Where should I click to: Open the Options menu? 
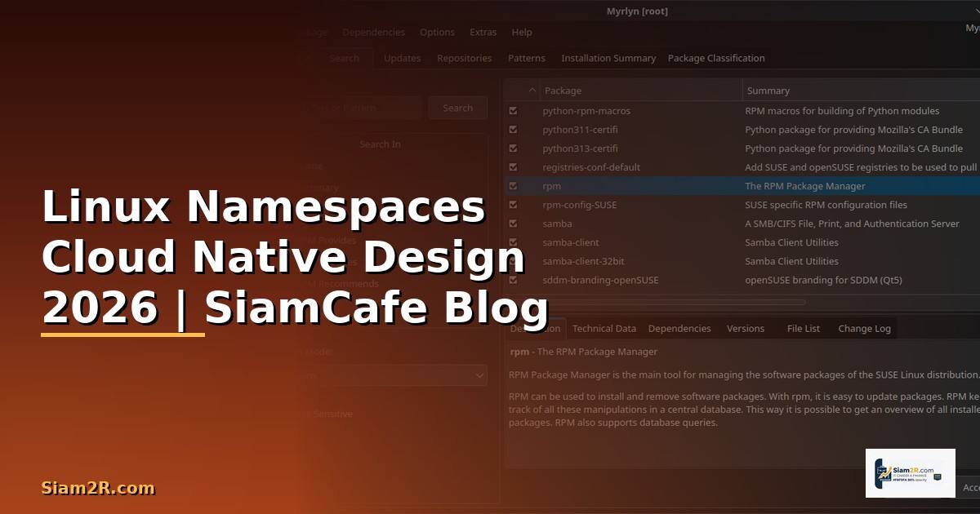click(437, 33)
